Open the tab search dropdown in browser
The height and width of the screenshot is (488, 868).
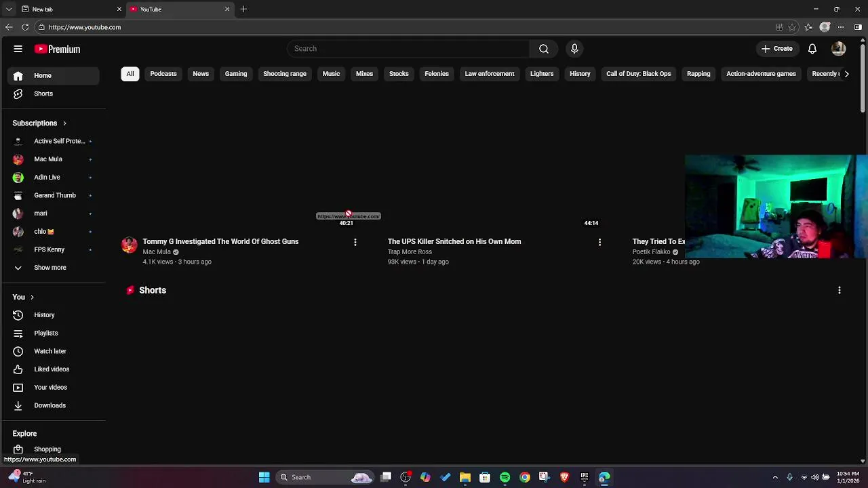click(x=8, y=9)
